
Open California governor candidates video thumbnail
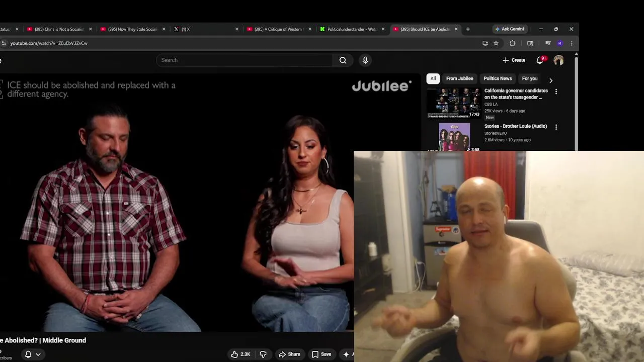pos(454,103)
